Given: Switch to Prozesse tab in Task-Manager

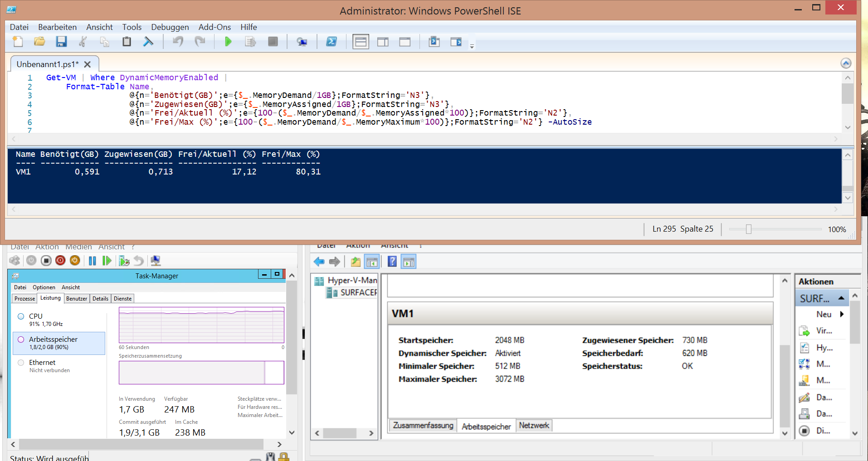Looking at the screenshot, I should [24, 299].
